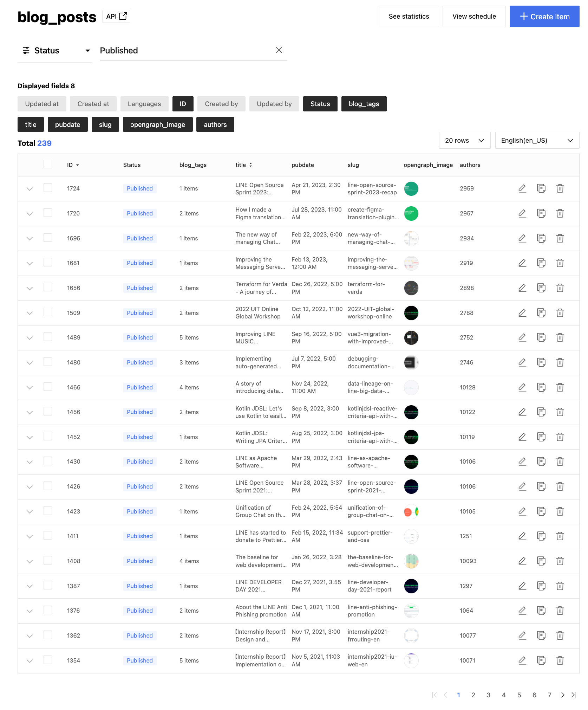Sort by title column header

[244, 165]
